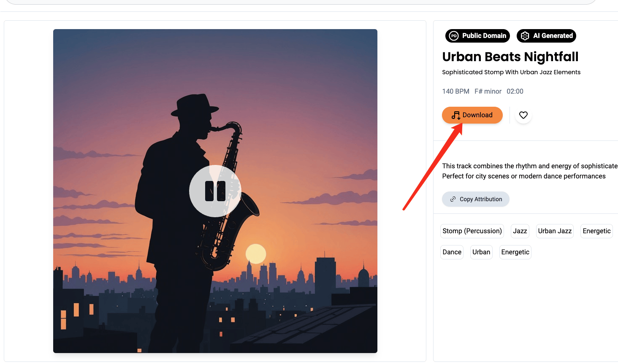The height and width of the screenshot is (364, 618).
Task: Choose the Energetic tag beside the Urban tag
Action: tap(515, 252)
